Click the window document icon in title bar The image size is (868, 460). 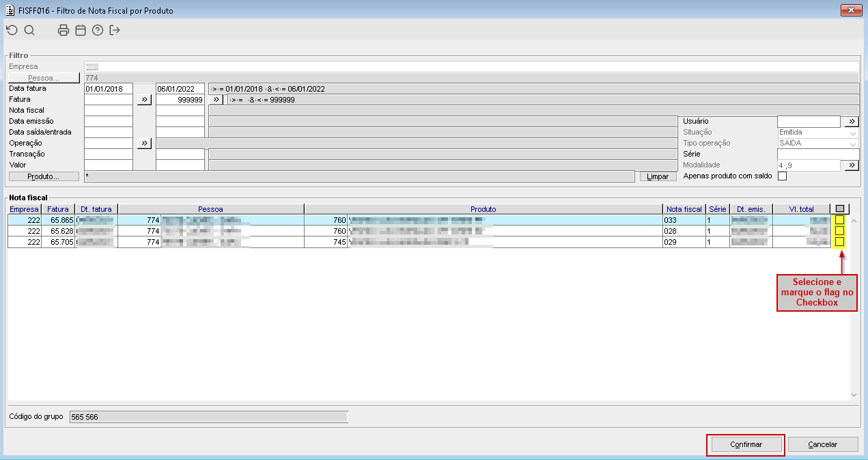[x=10, y=10]
